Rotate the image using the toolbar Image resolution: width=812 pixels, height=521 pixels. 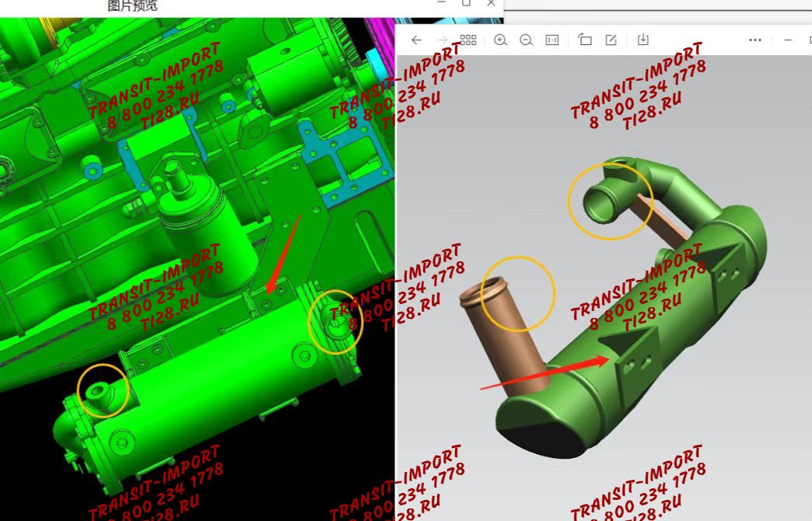click(585, 40)
